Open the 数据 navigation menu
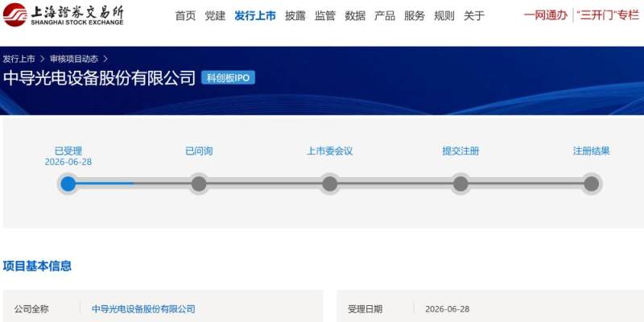This screenshot has height=322, width=644. click(x=355, y=16)
